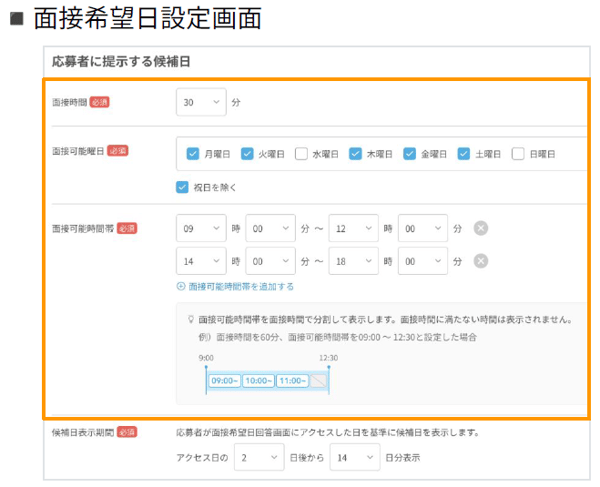Image resolution: width=600 pixels, height=487 pixels.
Task: Toggle the 祝日を除く checkbox
Action: (x=182, y=187)
